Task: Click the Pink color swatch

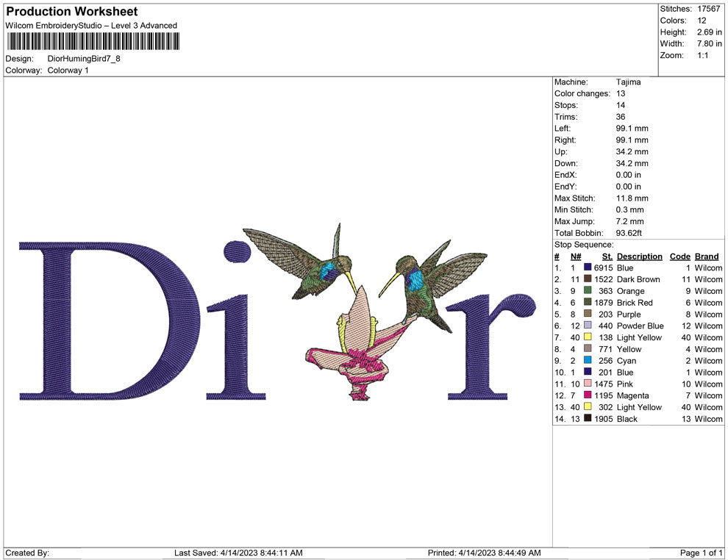Action: tap(588, 383)
